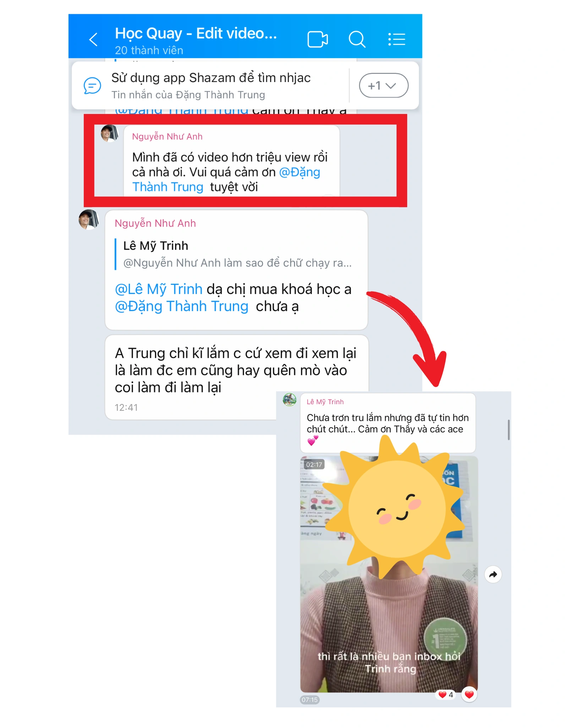Play the 02:17 video from Lê Mỹ Trinh
The width and height of the screenshot is (568, 728).
pyautogui.click(x=389, y=574)
